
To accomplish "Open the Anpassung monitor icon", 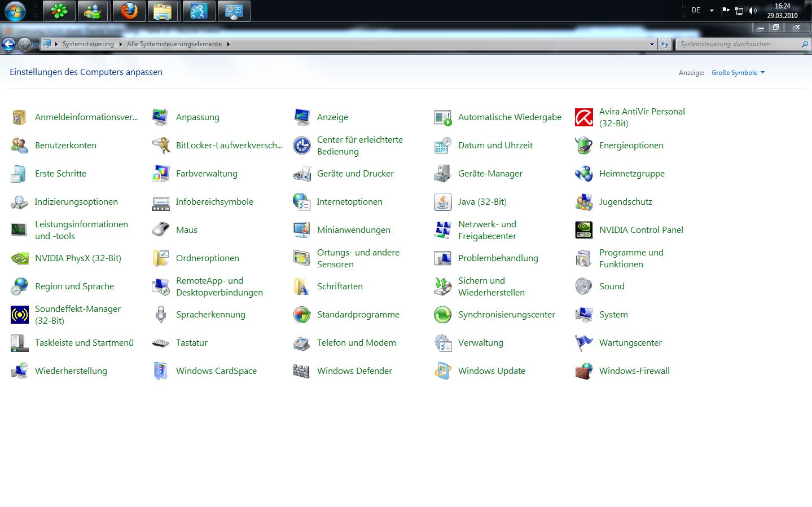I will tap(160, 117).
